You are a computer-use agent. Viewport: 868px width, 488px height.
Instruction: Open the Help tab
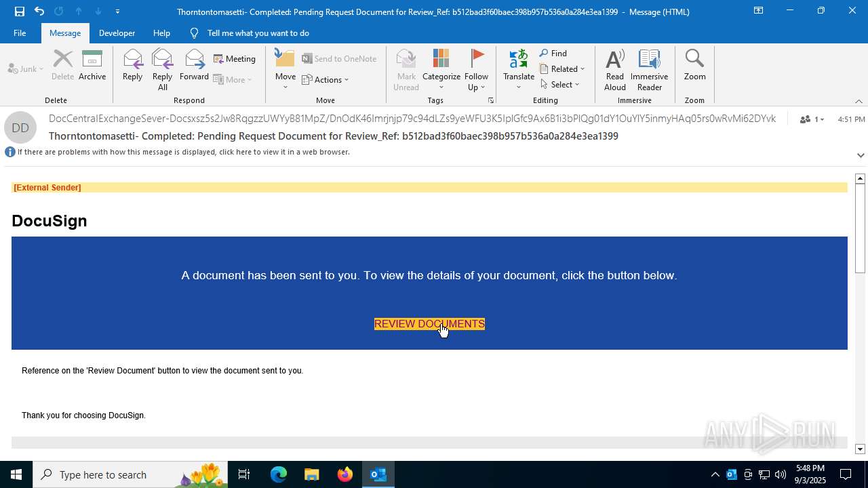[x=161, y=33]
